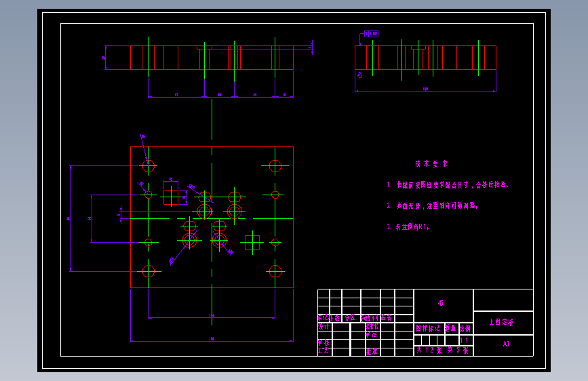Image resolution: width=588 pixels, height=381 pixels.
Task: Select the 工艺 row label
Action: (x=324, y=351)
